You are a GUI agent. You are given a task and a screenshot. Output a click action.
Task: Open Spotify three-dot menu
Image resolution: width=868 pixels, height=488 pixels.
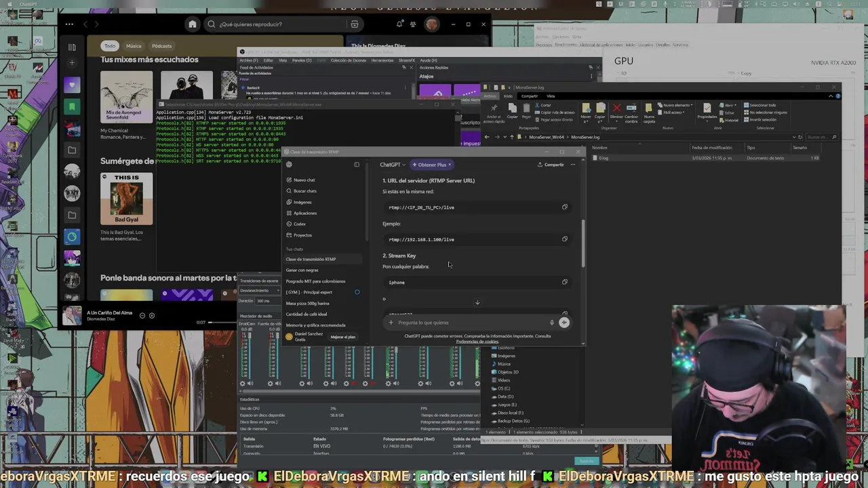69,24
